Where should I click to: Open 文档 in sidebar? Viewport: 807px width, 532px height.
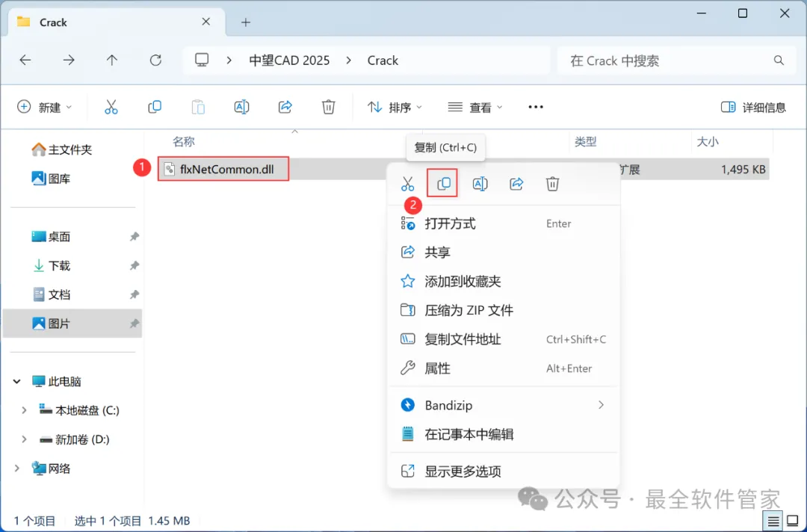[x=51, y=294]
